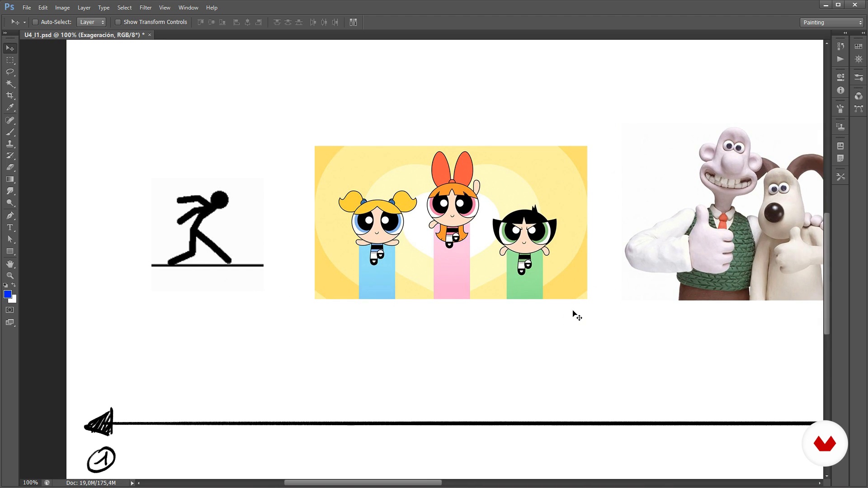
Task: Expand the toolbar with double-arrow
Action: [x=5, y=33]
